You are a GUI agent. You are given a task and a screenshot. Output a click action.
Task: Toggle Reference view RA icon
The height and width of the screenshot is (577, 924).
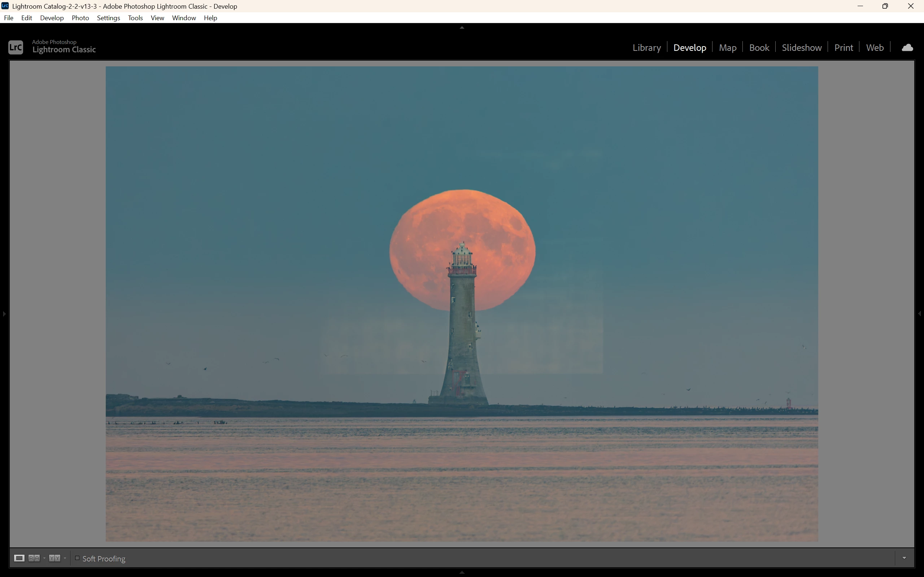click(34, 558)
